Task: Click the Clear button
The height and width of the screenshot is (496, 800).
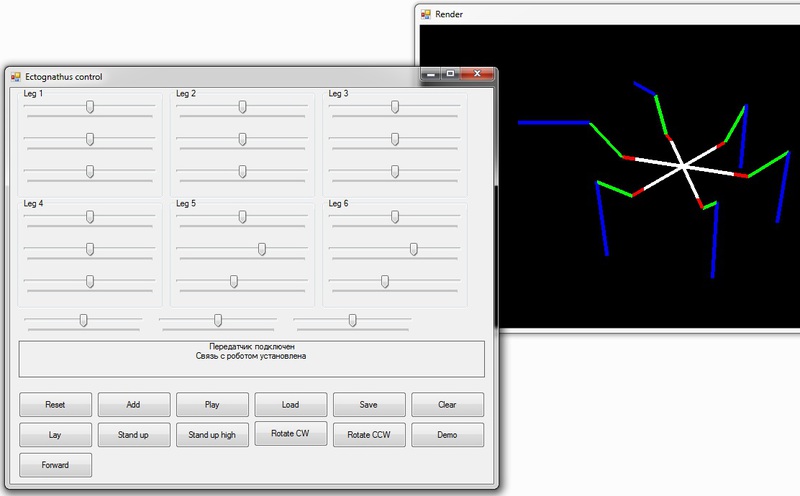Action: pos(447,405)
